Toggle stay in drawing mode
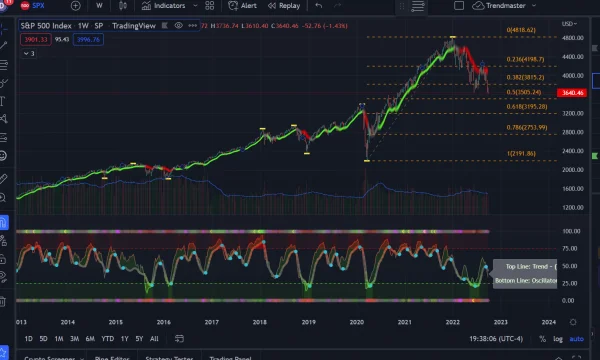 [x=3, y=241]
